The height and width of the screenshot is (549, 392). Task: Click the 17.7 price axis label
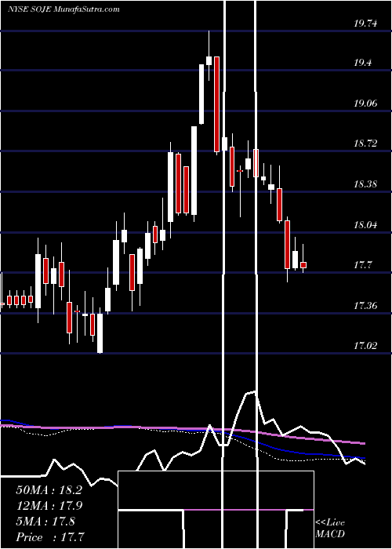(362, 265)
